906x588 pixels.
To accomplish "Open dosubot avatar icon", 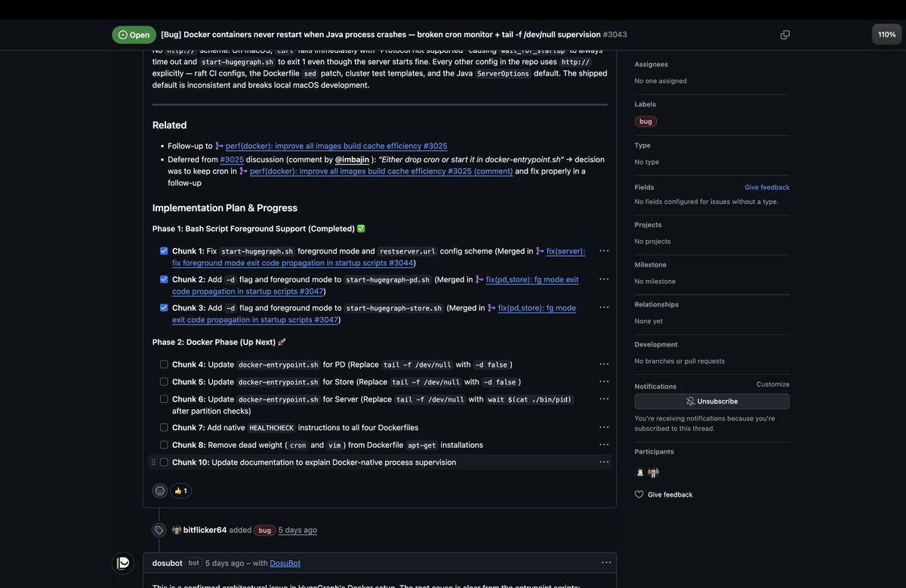I will 123,563.
